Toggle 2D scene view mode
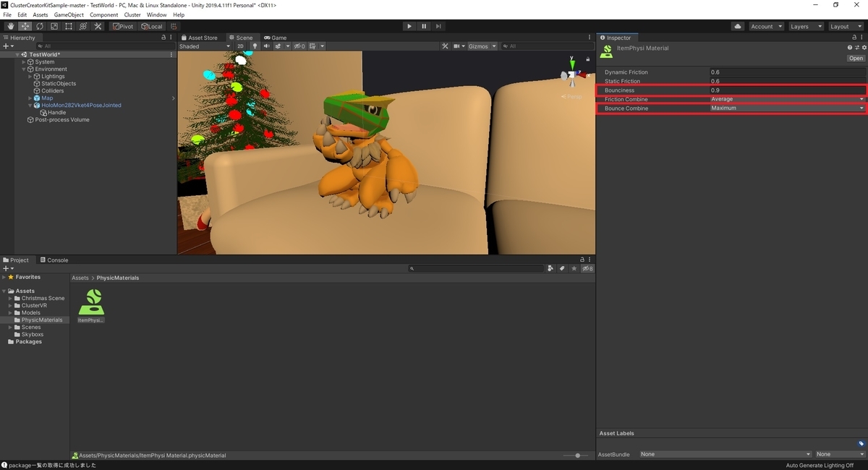Screen dimensions: 868x470 coord(241,46)
